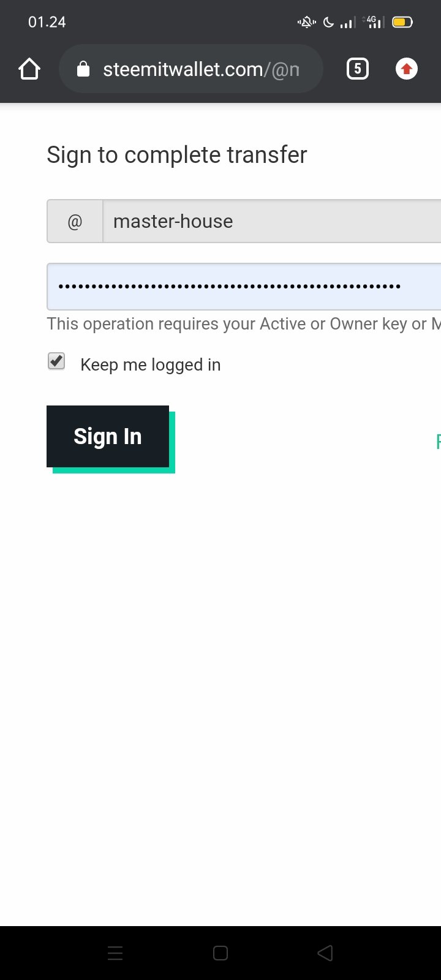Screen dimensions: 441x980
Task: Tap the Android back navigation triangle
Action: (x=325, y=953)
